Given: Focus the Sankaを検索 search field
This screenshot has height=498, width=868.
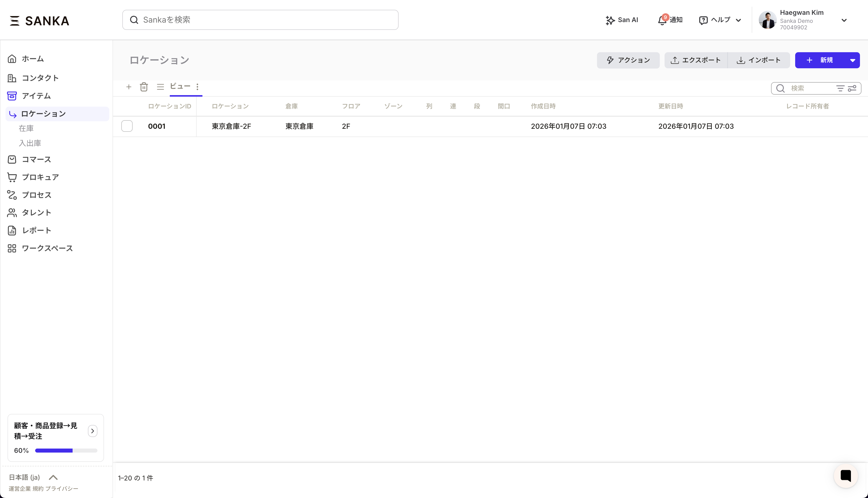Looking at the screenshot, I should [260, 20].
